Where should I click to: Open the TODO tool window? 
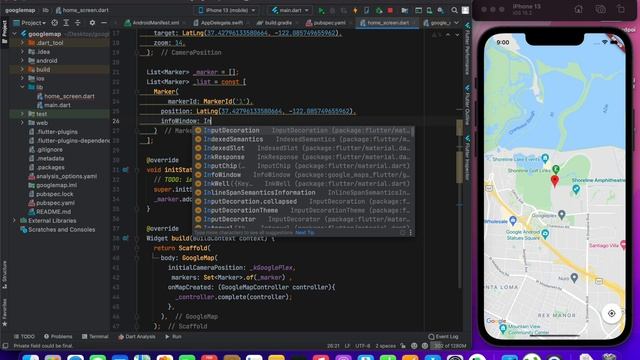(24, 337)
